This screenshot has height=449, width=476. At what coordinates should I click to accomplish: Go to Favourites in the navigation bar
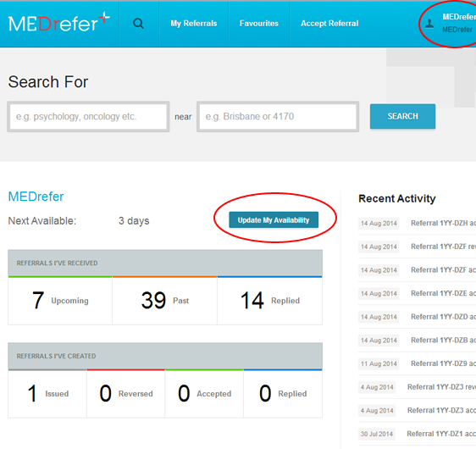tap(259, 24)
